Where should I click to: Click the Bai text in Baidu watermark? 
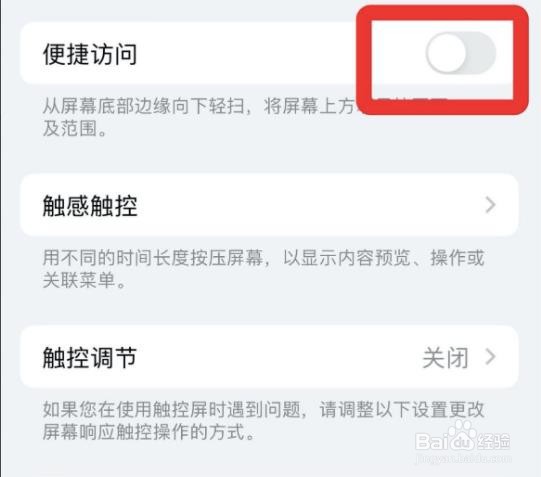[431, 441]
